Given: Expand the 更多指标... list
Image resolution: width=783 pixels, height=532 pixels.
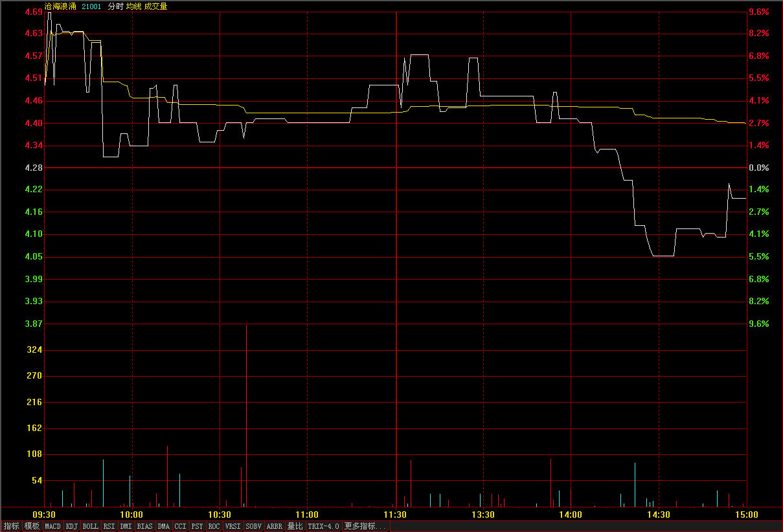Looking at the screenshot, I should (x=365, y=526).
